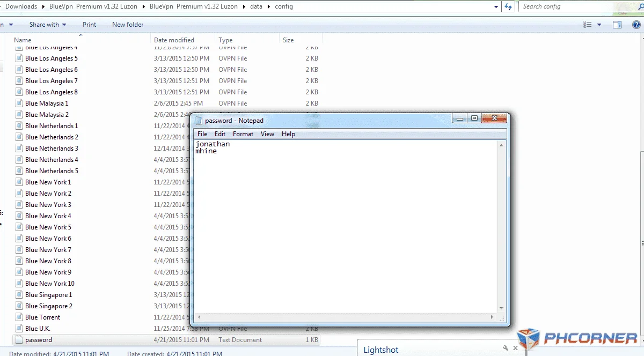Select the Blue New York 5 file icon

19,227
